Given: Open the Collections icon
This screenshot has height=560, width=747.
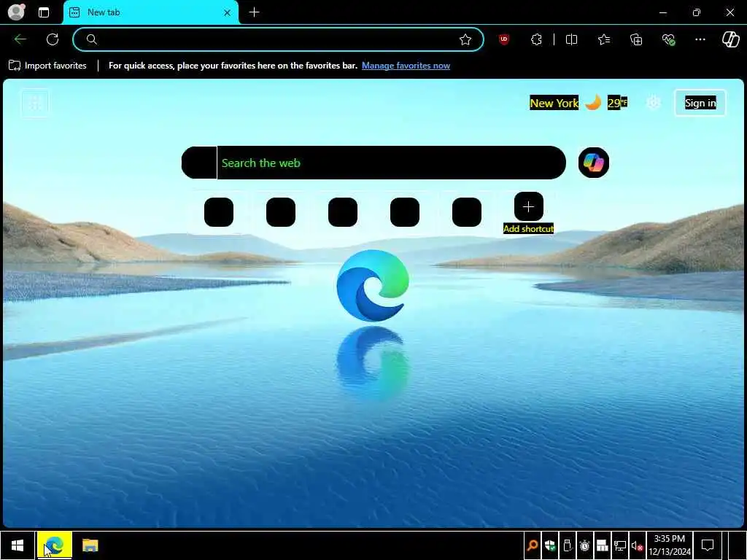Looking at the screenshot, I should tap(636, 39).
